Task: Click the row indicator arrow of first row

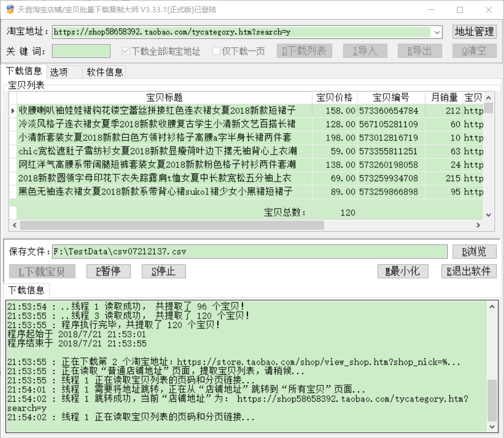Action: (13, 111)
